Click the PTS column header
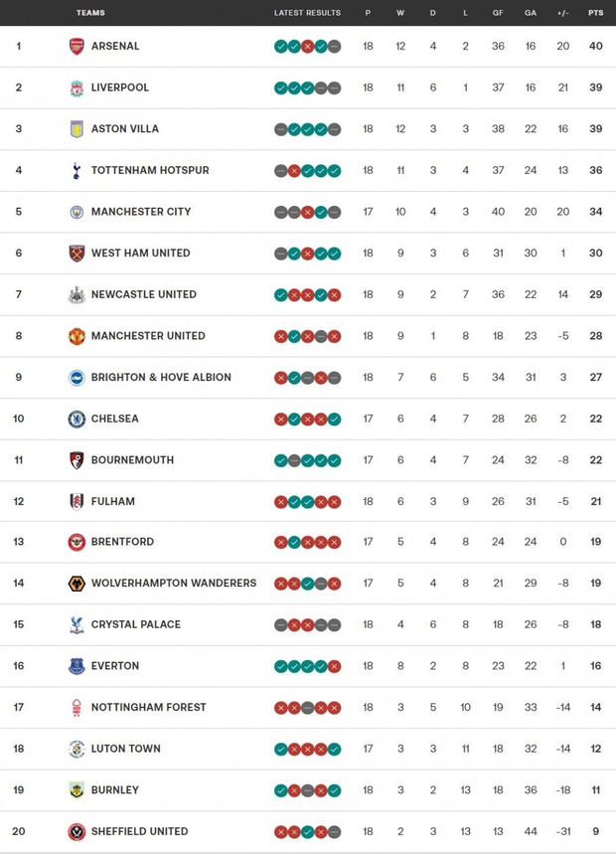616x854 pixels. pos(595,13)
